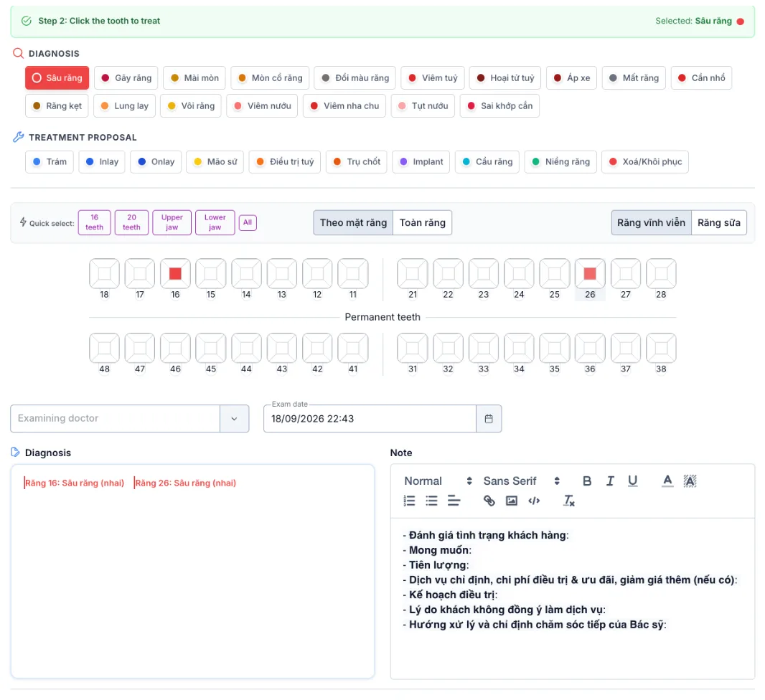Insert a code block in the note
Viewport: 765px width, 700px height.
(x=534, y=501)
